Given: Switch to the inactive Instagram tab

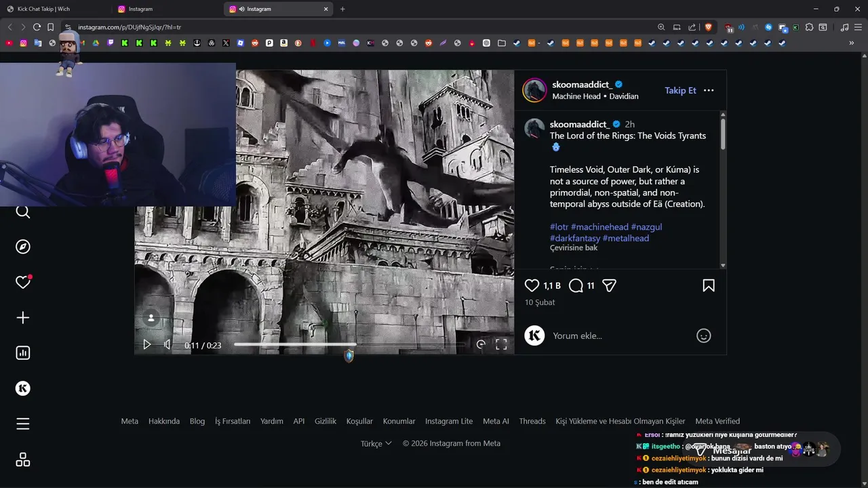Looking at the screenshot, I should pyautogui.click(x=167, y=9).
